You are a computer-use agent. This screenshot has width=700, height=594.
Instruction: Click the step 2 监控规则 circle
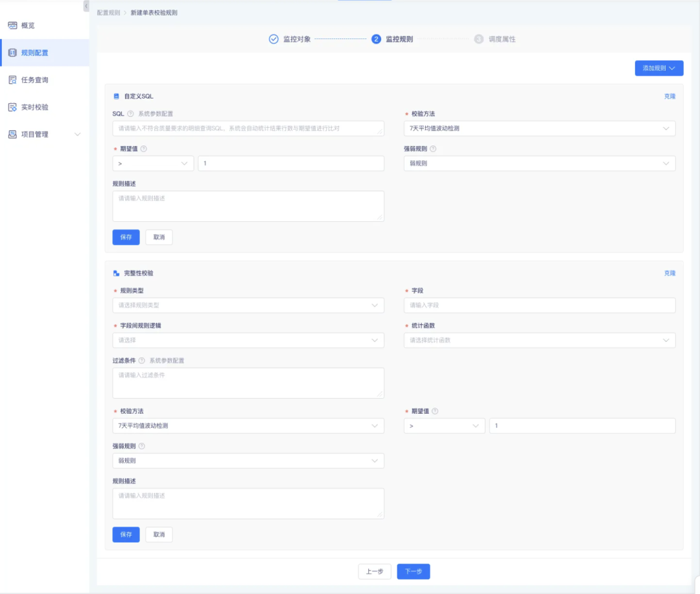click(x=377, y=40)
